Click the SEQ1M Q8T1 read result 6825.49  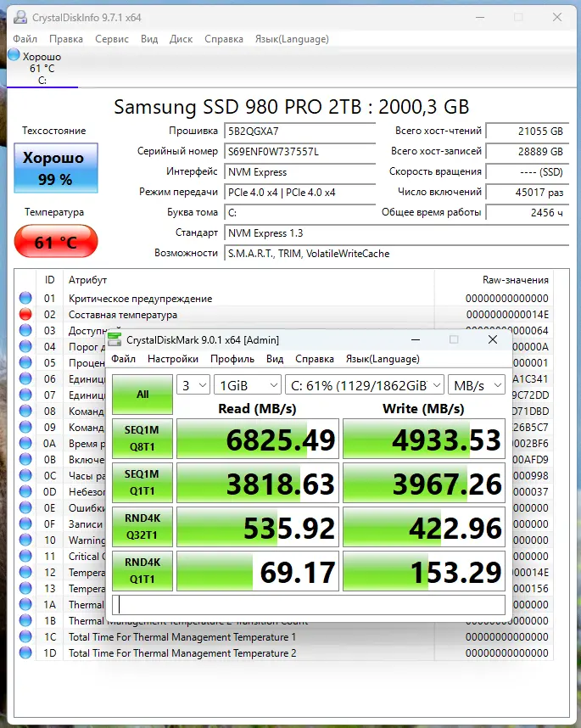(258, 439)
